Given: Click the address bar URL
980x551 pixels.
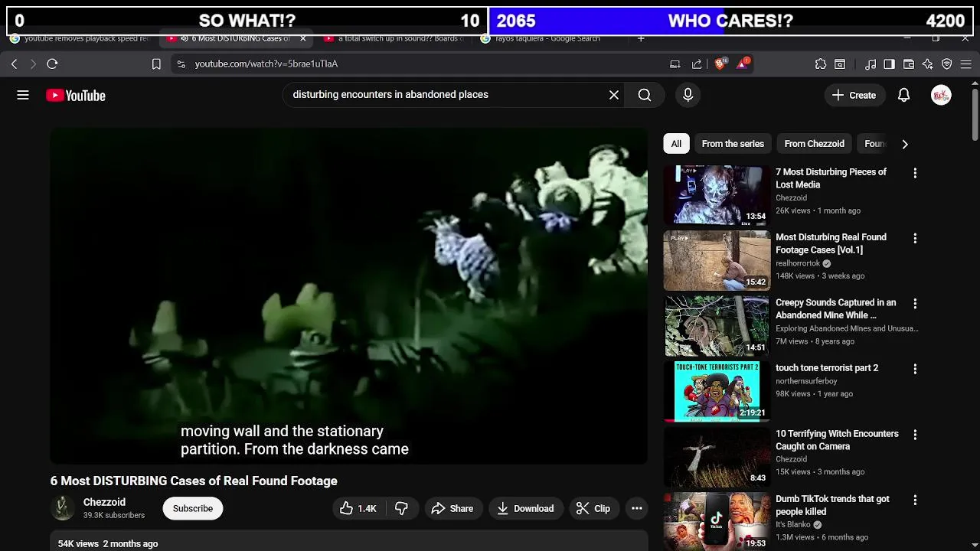Looking at the screenshot, I should tap(266, 64).
